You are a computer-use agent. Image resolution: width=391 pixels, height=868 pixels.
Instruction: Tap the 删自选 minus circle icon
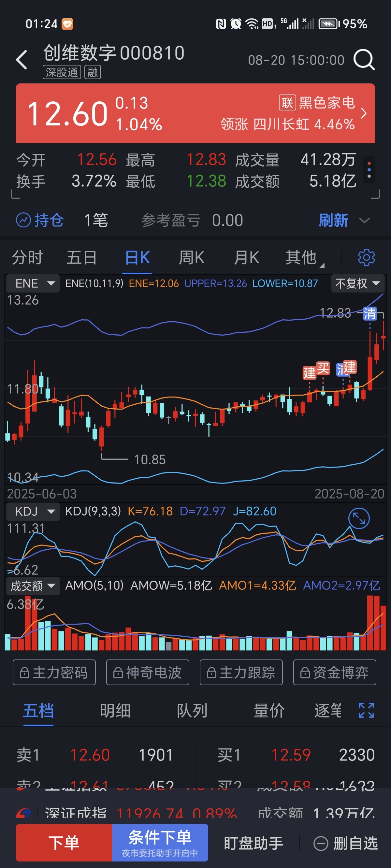pyautogui.click(x=321, y=844)
